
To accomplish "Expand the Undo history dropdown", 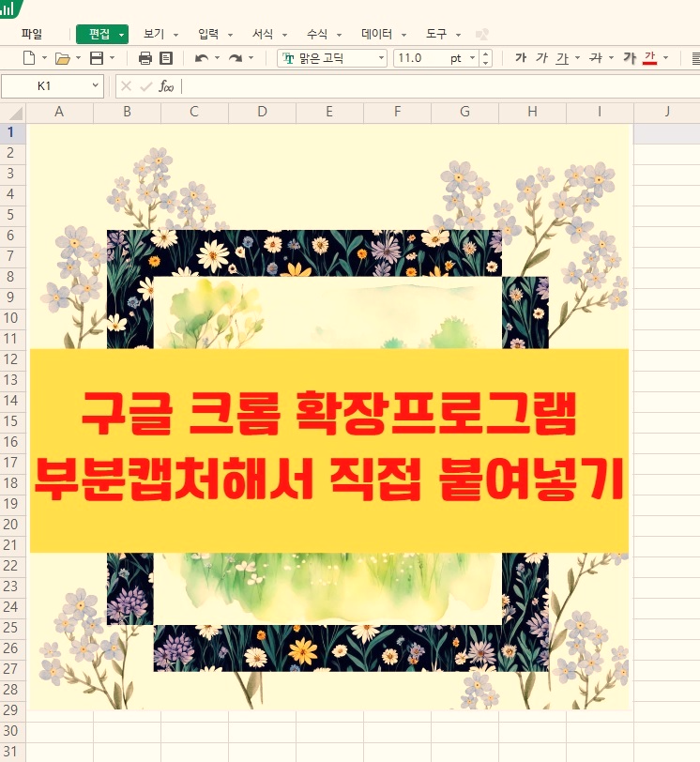I will click(217, 58).
